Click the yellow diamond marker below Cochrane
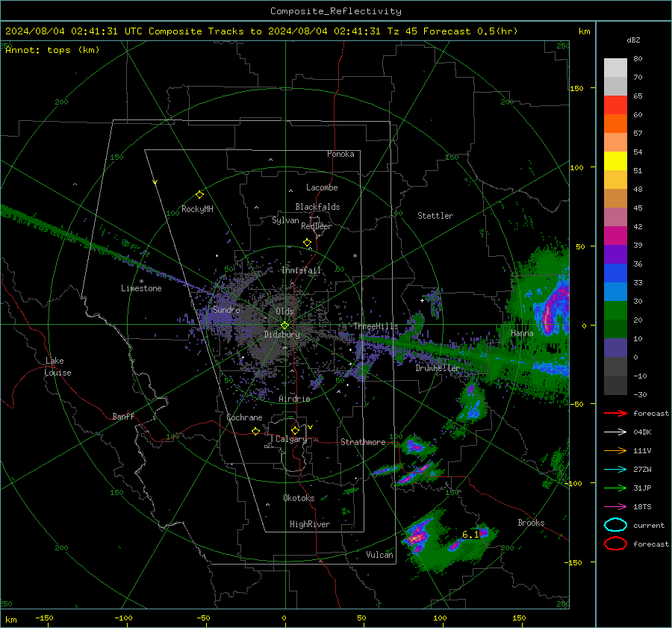Screen dimensions: 672x628 pos(256,431)
